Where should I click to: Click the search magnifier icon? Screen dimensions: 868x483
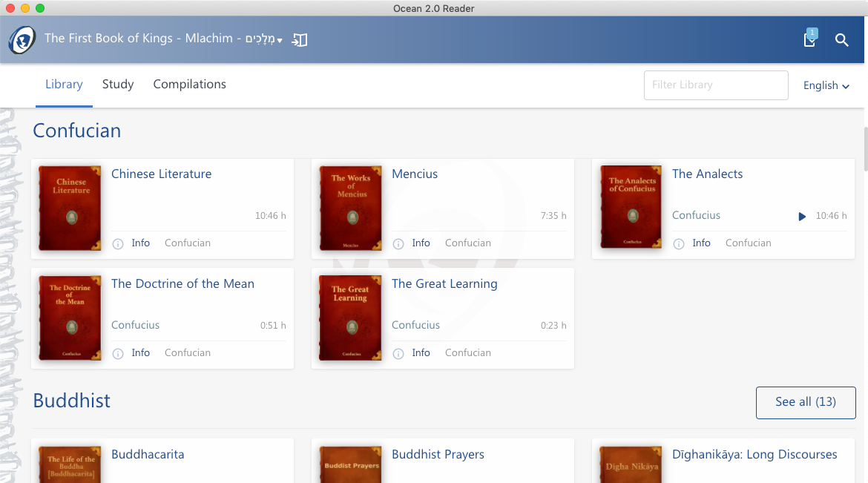pos(841,40)
